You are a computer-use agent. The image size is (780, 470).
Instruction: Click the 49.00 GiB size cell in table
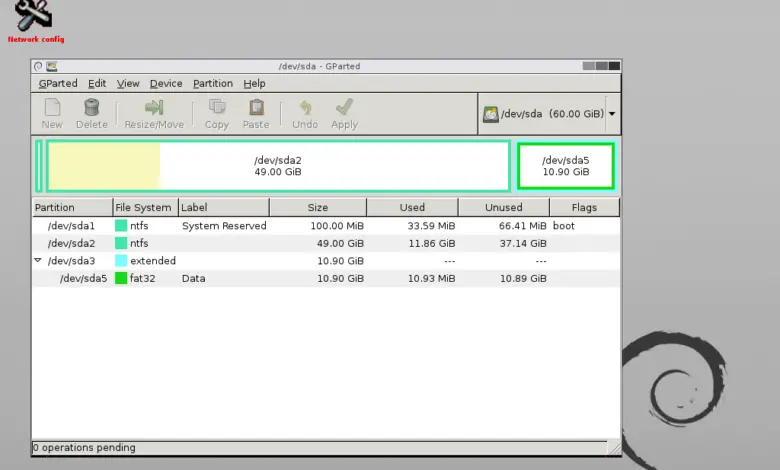(340, 243)
